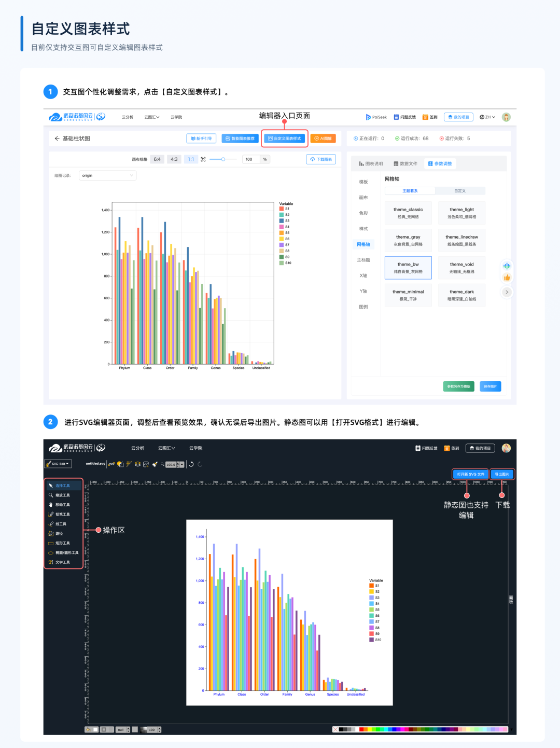Open the 色彩 settings section
Viewport: 560px width, 748px height.
coord(363,213)
